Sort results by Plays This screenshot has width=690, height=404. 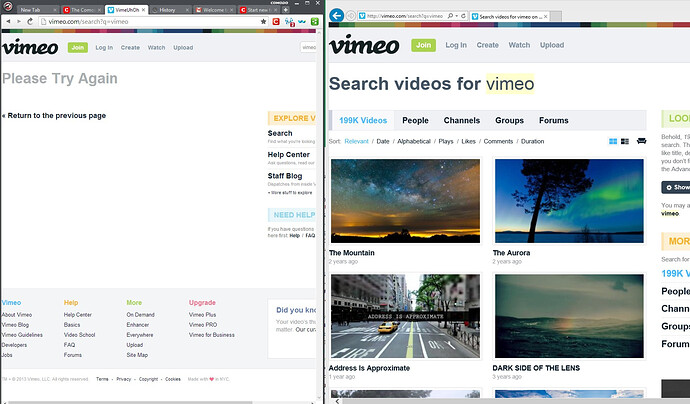pyautogui.click(x=446, y=141)
